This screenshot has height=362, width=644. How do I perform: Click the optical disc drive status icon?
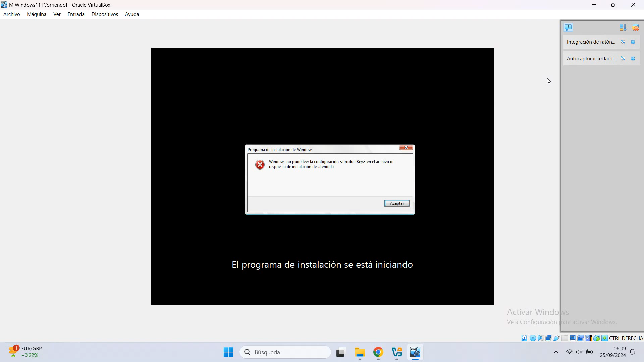pyautogui.click(x=533, y=338)
